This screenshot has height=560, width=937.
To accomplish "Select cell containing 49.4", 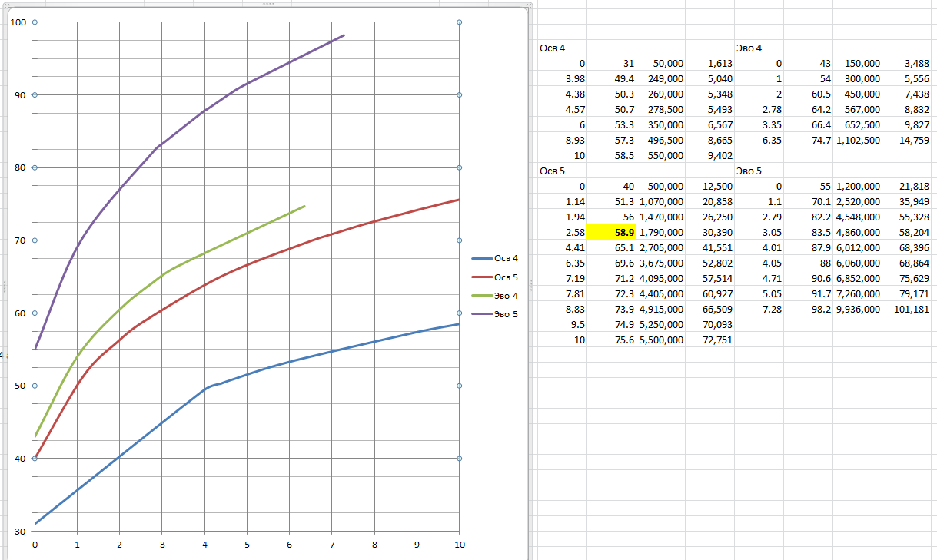I will (x=611, y=78).
